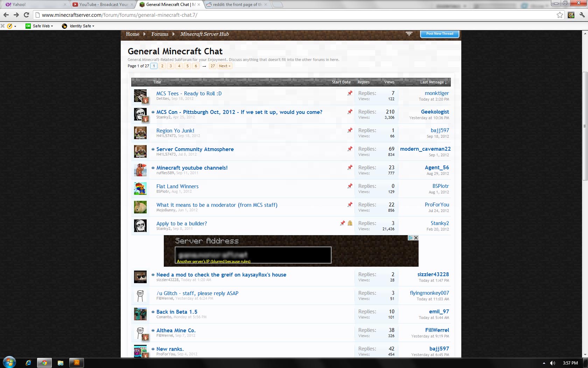This screenshot has height=368, width=588.
Task: Open Windows Explorer folder on taskbar
Action: [x=61, y=363]
